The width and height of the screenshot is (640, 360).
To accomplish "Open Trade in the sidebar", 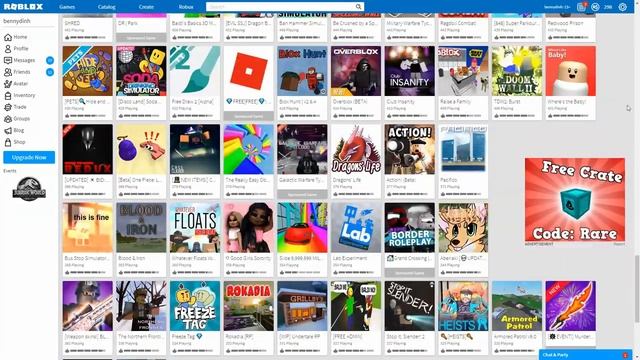I will coord(16,107).
